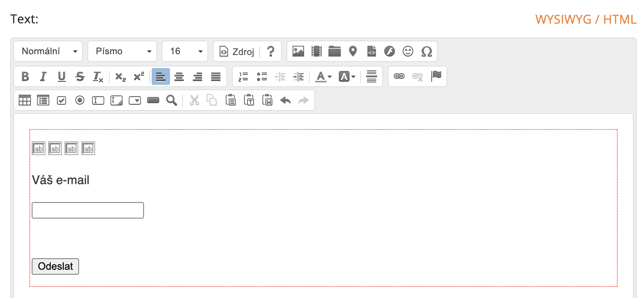This screenshot has width=644, height=298.
Task: Insert an image with the Image icon
Action: (x=298, y=51)
